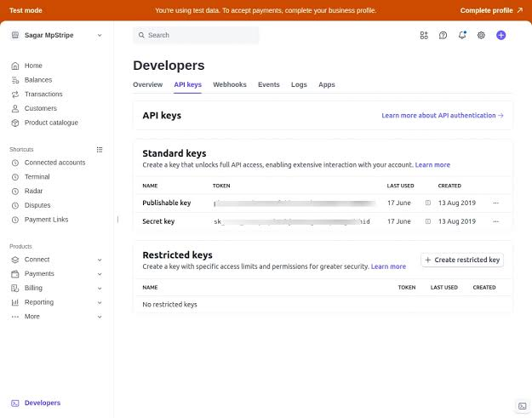Click the magnifier icon in search box
This screenshot has width=532, height=418.
tap(141, 35)
